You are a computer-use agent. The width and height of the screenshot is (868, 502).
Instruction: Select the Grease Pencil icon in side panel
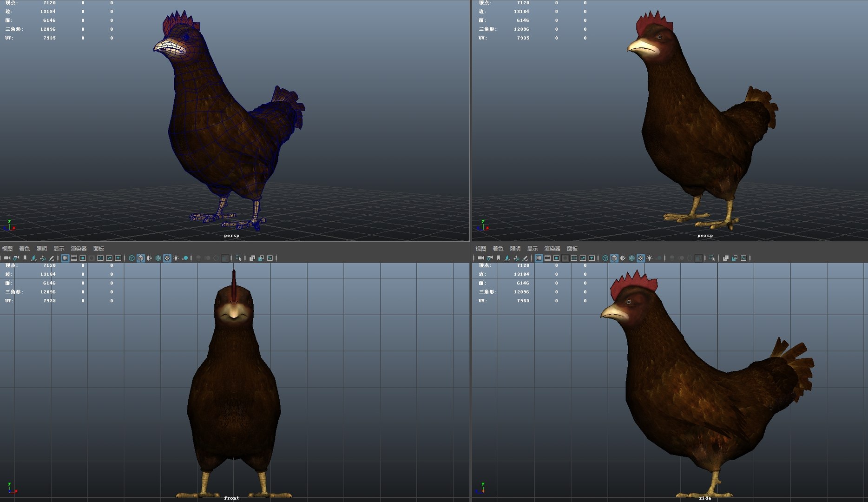pyautogui.click(x=525, y=258)
